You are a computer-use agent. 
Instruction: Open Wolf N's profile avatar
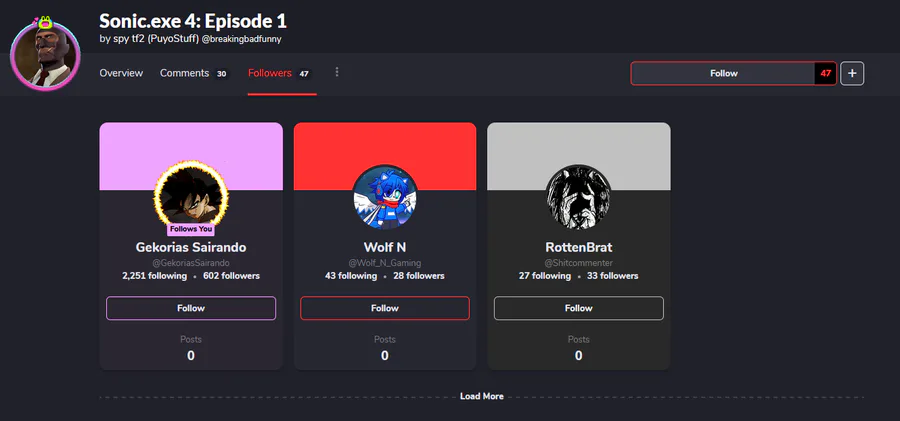coord(385,197)
